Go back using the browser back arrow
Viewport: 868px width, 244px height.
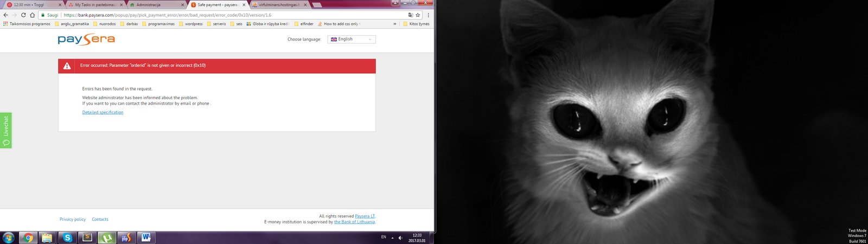click(x=5, y=15)
